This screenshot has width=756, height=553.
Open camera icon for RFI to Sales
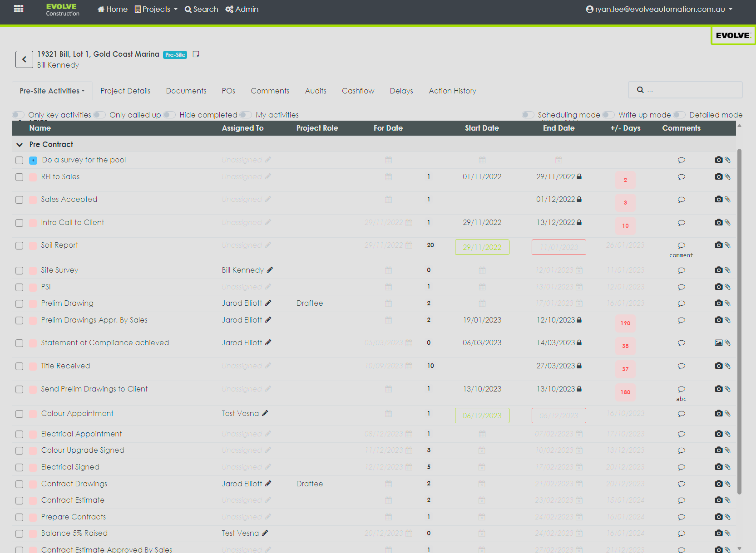pyautogui.click(x=718, y=176)
